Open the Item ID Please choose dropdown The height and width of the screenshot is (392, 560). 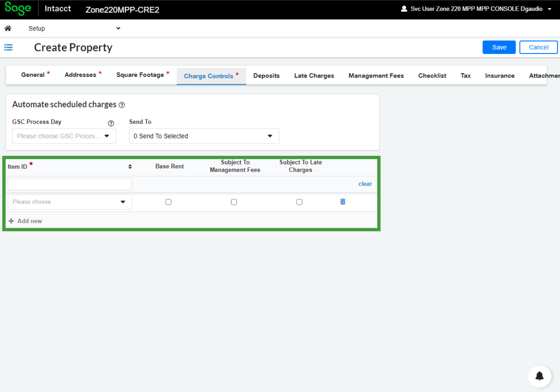(70, 202)
